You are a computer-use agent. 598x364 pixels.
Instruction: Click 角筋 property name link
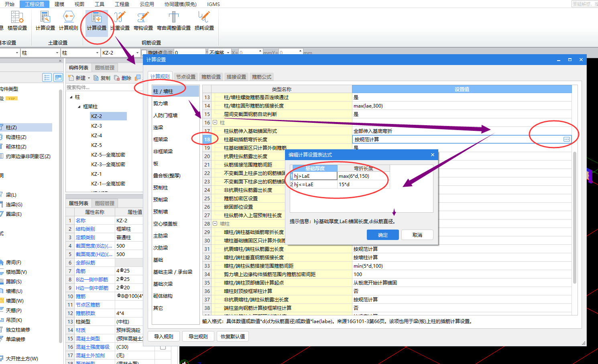81,271
